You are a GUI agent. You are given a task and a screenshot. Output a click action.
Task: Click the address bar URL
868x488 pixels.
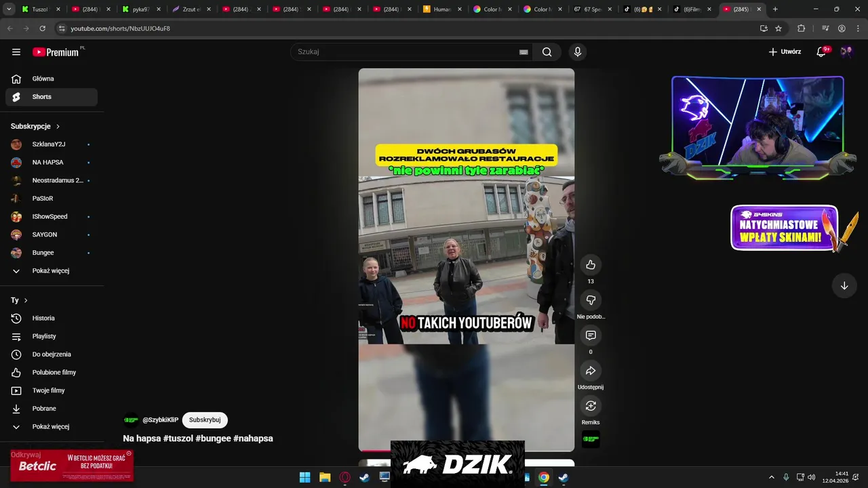click(x=120, y=28)
